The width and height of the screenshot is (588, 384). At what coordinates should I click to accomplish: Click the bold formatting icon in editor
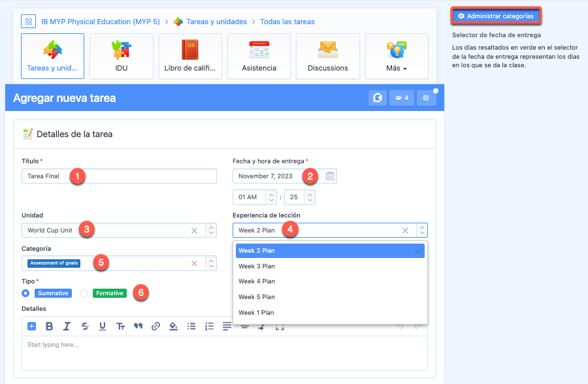49,327
